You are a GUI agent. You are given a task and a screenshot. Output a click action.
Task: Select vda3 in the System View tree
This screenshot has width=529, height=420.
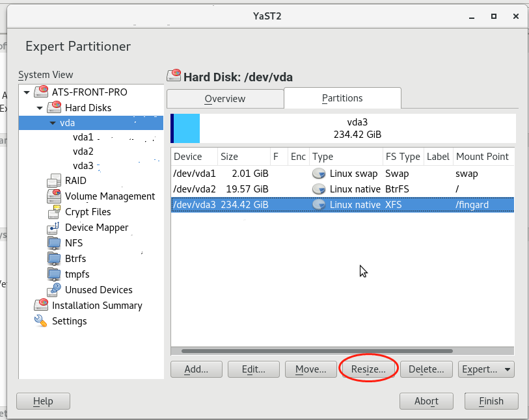tap(83, 166)
